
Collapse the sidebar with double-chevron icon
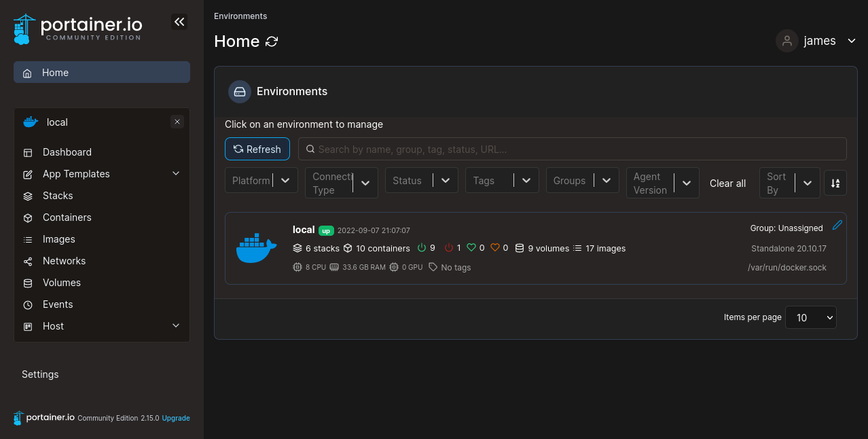179,22
